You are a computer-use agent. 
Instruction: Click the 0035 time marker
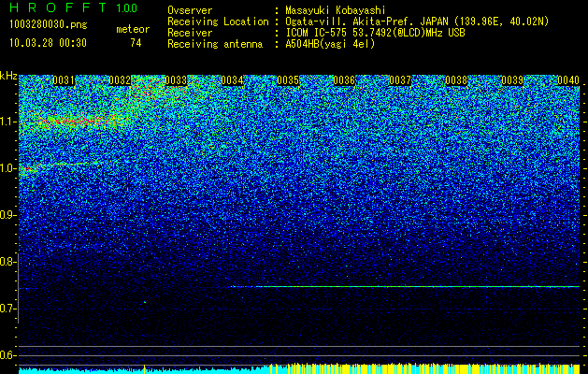tap(288, 80)
